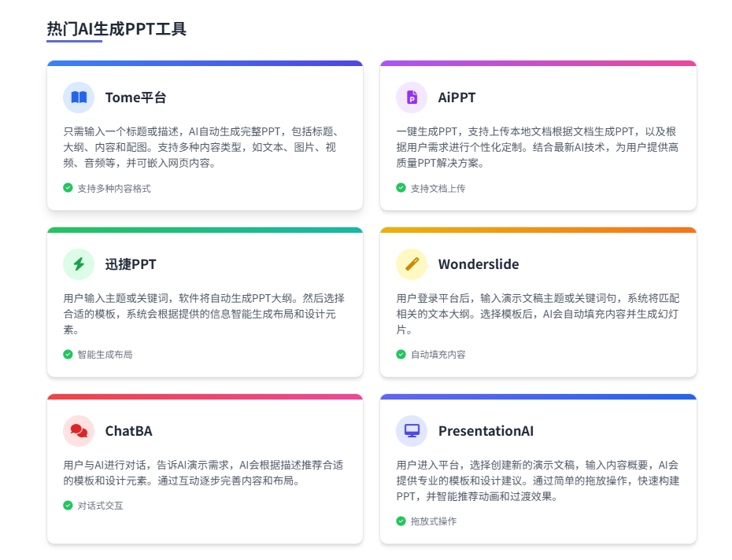Viewport: 732px width, 560px height.
Task: Click the 支持文档上传 feature label
Action: point(438,188)
